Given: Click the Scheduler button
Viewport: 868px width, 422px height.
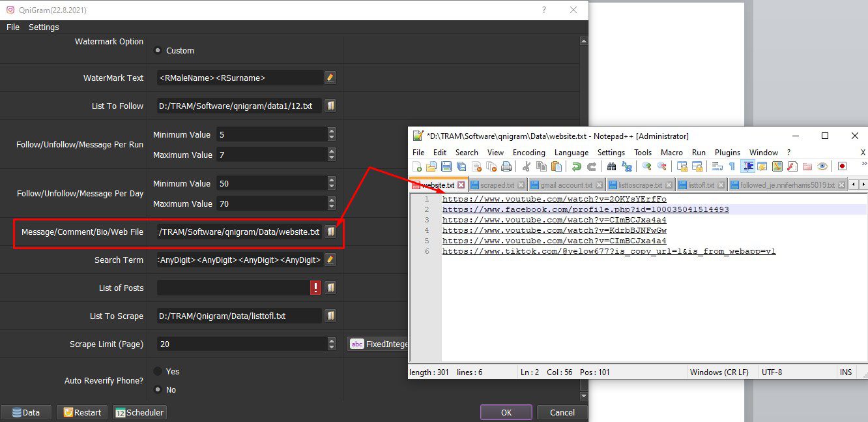Looking at the screenshot, I should click(139, 412).
